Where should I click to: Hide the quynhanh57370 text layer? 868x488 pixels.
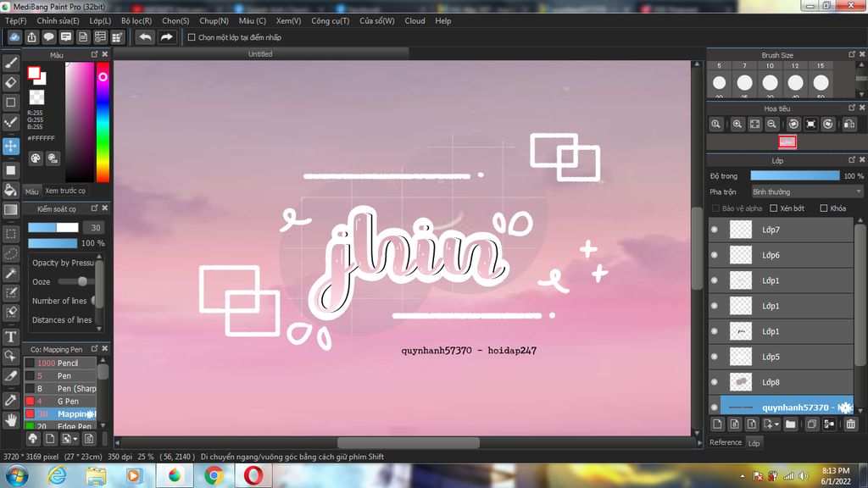click(714, 408)
